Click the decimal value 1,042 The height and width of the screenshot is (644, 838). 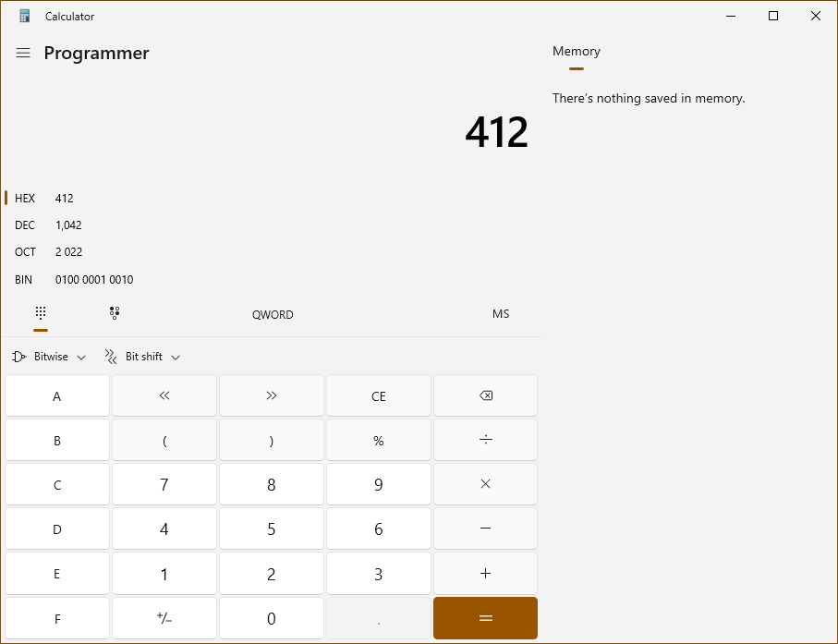click(68, 225)
